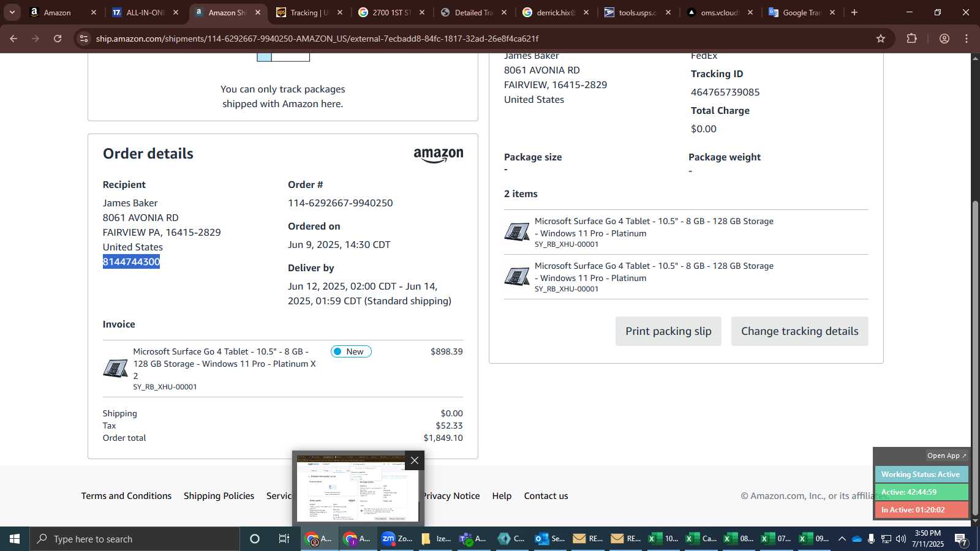Switch to the UPS Tracking tab
Viewport: 980px width, 551px height.
point(309,12)
